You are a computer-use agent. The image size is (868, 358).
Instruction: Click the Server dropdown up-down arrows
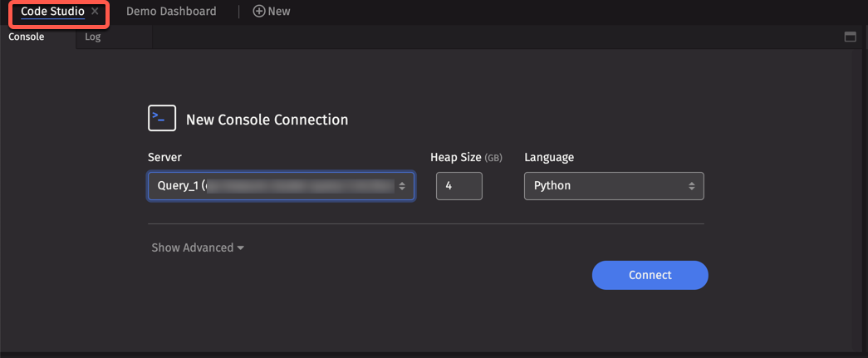click(402, 186)
